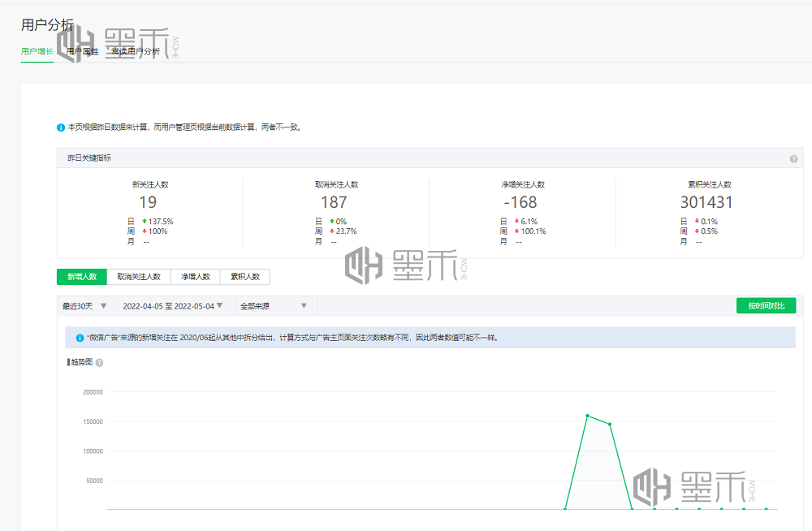Click the green up arrow under 新关注人数
The width and height of the screenshot is (812, 531).
click(x=144, y=221)
